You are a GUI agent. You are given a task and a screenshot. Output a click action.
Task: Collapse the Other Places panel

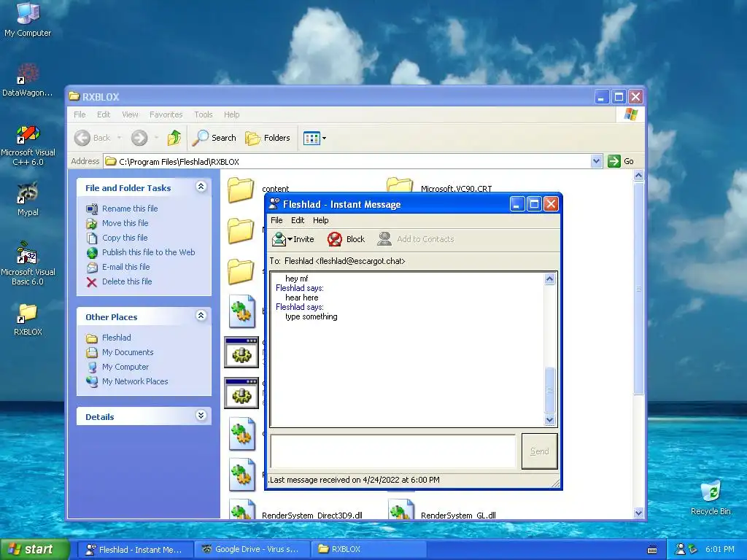pos(201,315)
